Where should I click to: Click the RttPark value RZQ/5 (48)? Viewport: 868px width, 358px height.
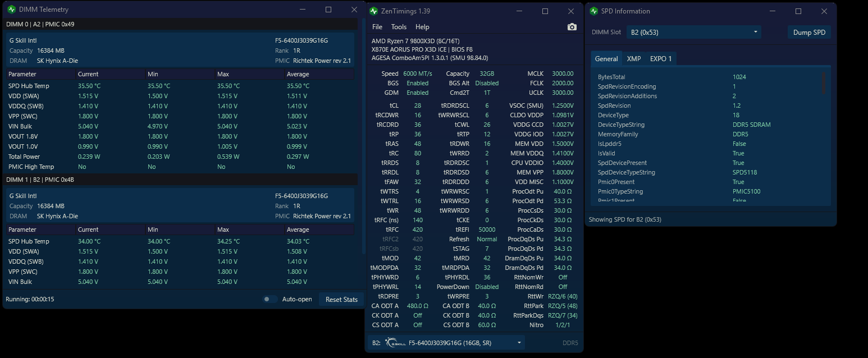563,306
